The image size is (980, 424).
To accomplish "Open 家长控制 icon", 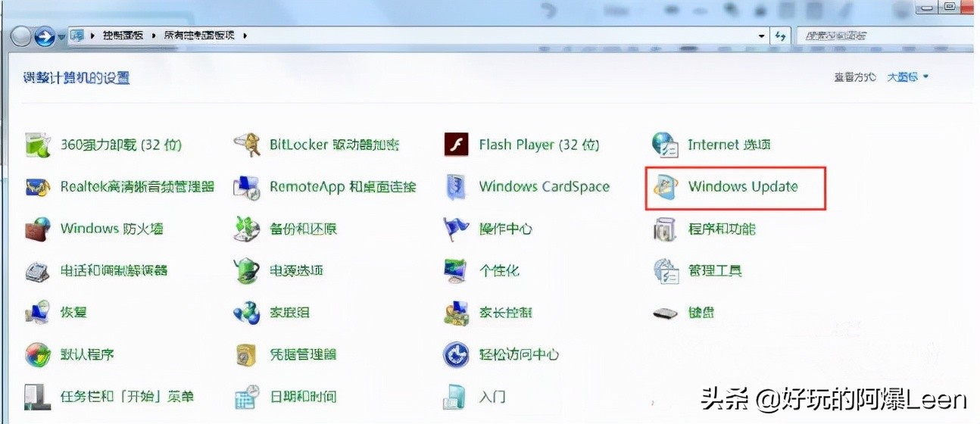I will click(x=456, y=312).
